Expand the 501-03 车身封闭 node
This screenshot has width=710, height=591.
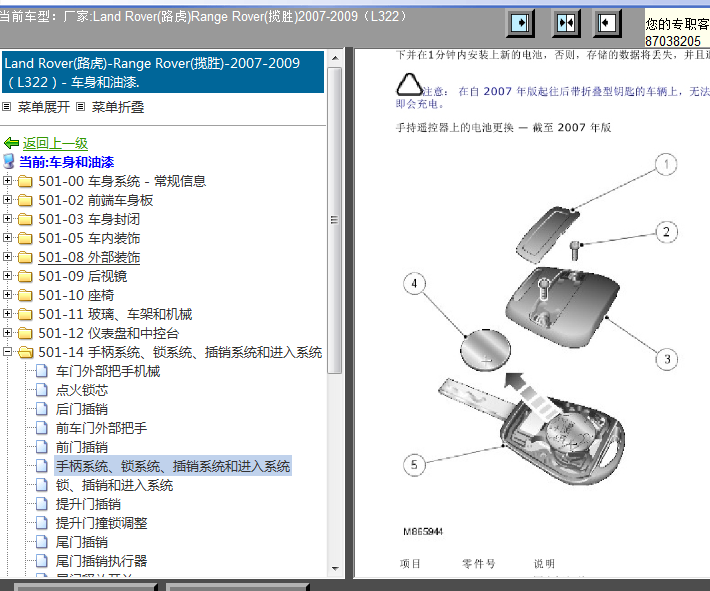tap(7, 219)
